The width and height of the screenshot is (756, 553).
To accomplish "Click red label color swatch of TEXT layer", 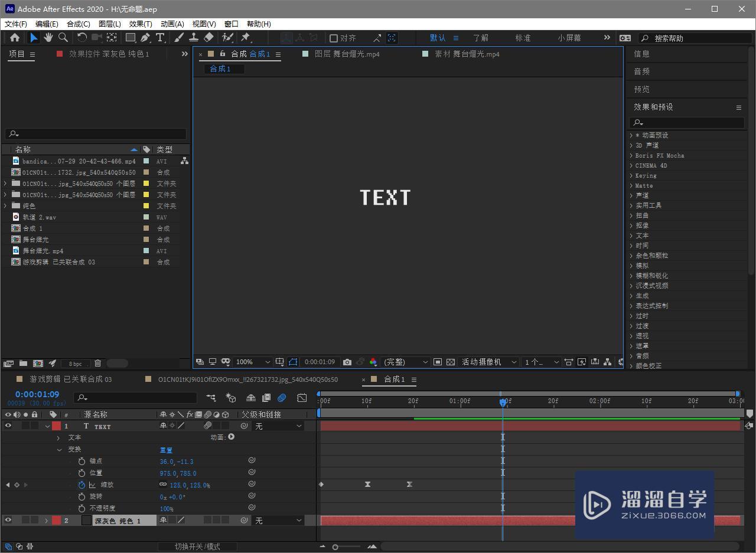I will 57,426.
